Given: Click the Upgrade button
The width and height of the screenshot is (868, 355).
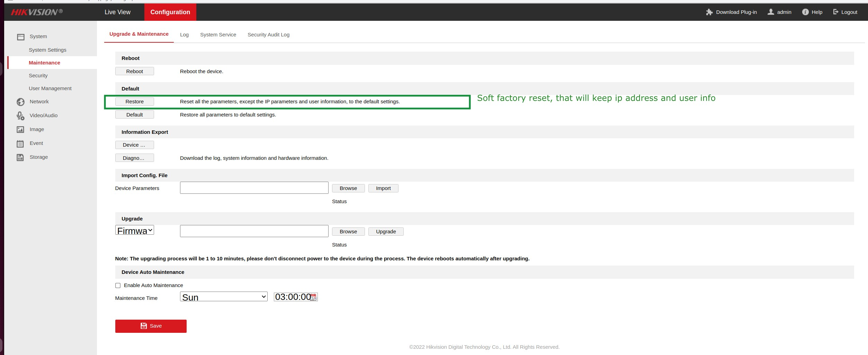Looking at the screenshot, I should pyautogui.click(x=386, y=232).
